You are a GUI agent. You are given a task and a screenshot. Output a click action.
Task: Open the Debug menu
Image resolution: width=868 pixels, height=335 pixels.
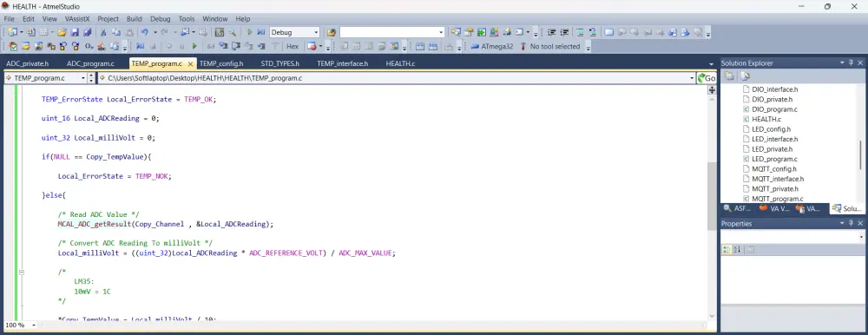point(161,19)
